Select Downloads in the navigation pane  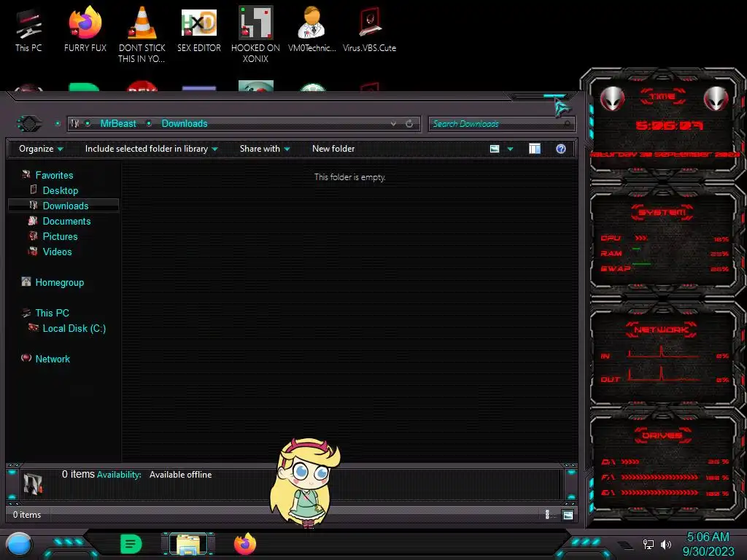63,206
